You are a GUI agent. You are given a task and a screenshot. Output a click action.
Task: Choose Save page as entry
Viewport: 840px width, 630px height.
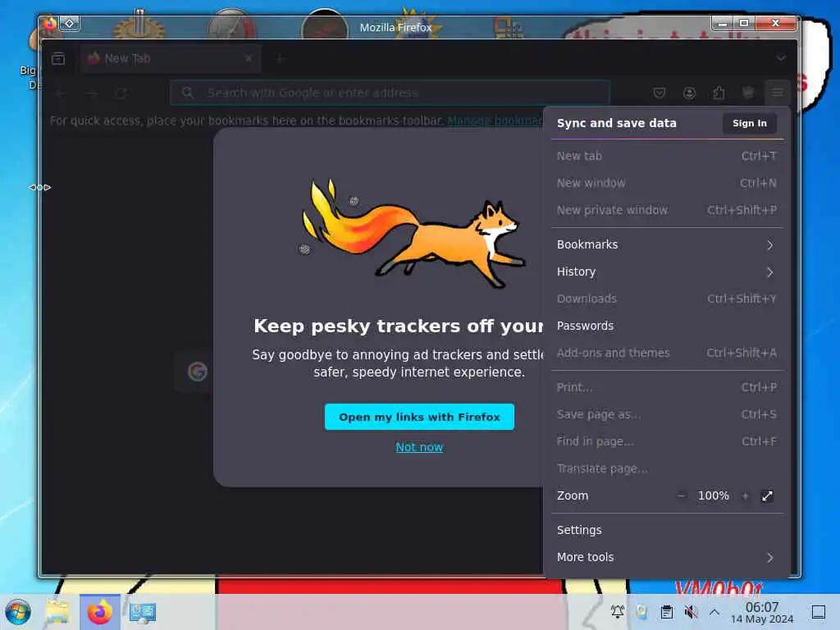pyautogui.click(x=666, y=414)
